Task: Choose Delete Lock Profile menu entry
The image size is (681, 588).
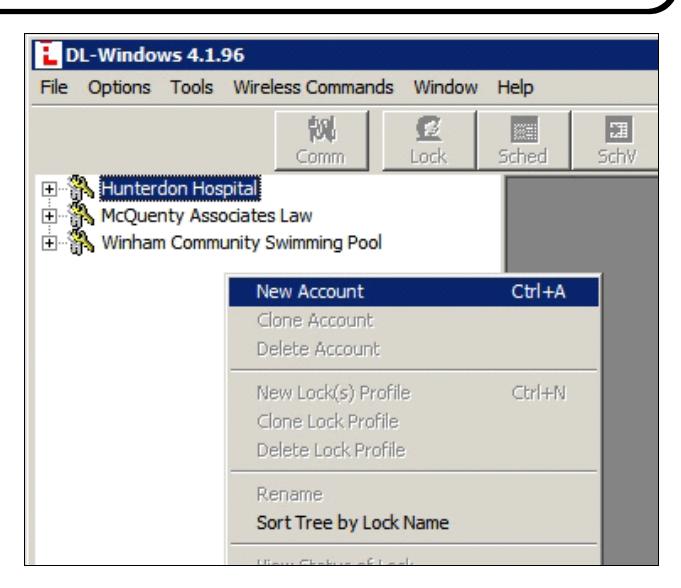Action: [x=413, y=450]
